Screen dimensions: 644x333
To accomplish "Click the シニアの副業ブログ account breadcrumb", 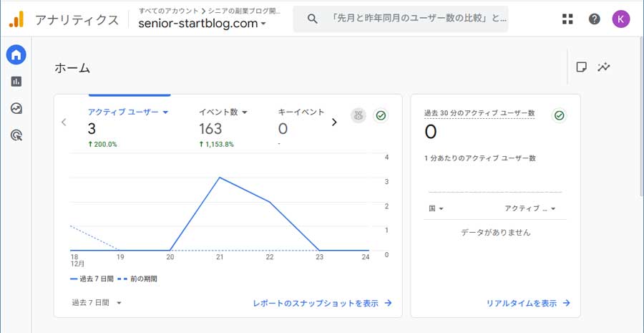I will 245,11.
